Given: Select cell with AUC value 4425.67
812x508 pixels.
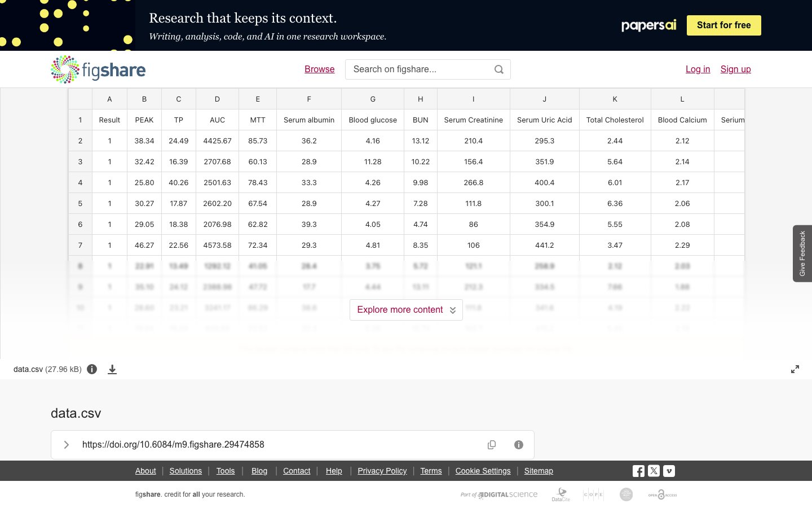Looking at the screenshot, I should 217,141.
